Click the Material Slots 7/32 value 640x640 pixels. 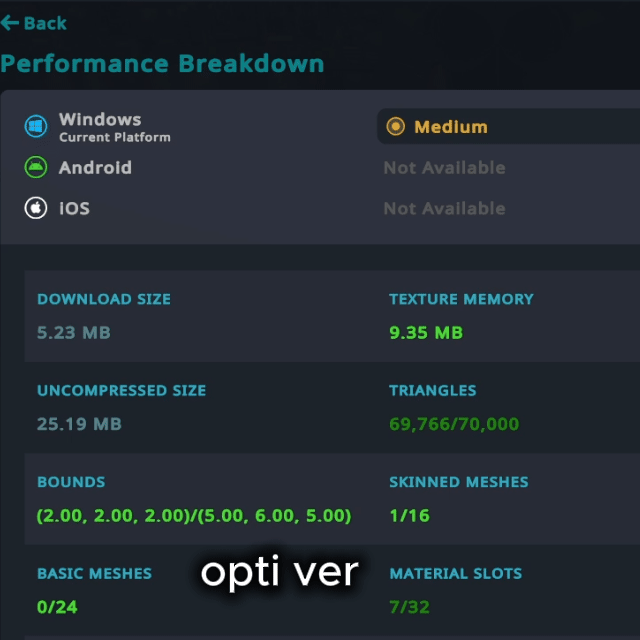coord(409,607)
